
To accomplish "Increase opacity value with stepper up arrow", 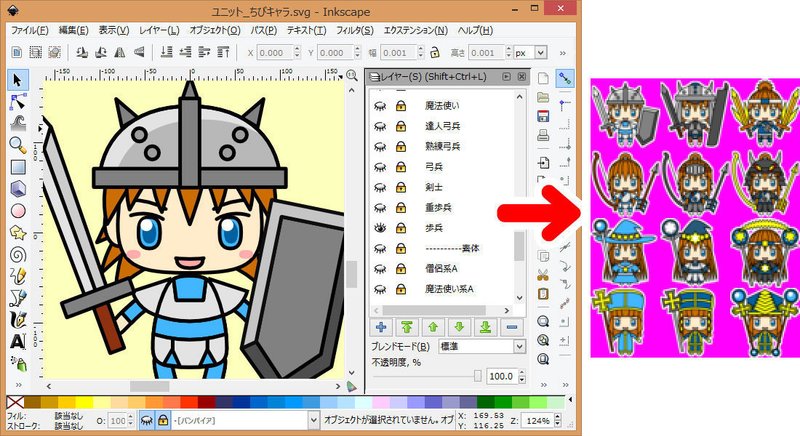I will pos(521,373).
